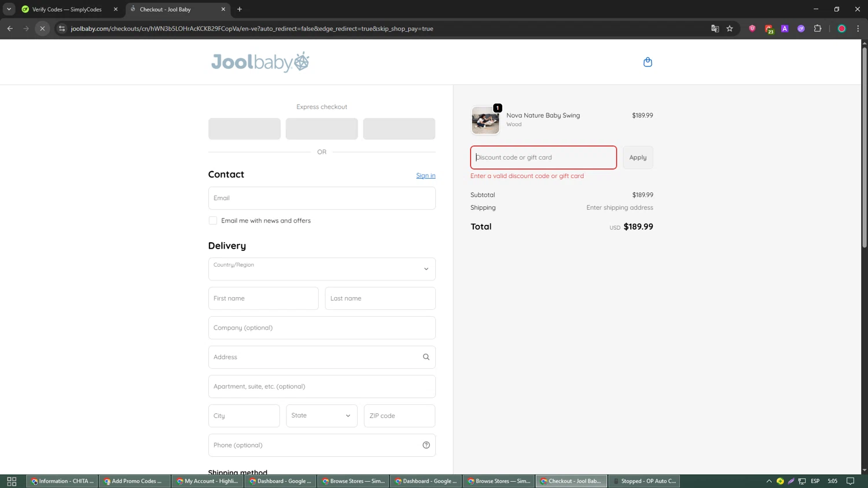This screenshot has height=488, width=868.
Task: Click third express checkout button
Action: pyautogui.click(x=399, y=129)
